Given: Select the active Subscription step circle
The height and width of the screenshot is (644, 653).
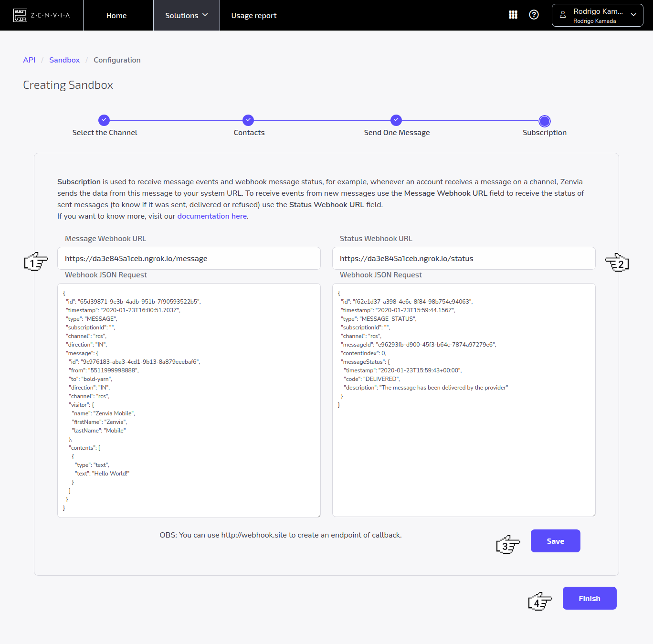Looking at the screenshot, I should click(x=544, y=121).
